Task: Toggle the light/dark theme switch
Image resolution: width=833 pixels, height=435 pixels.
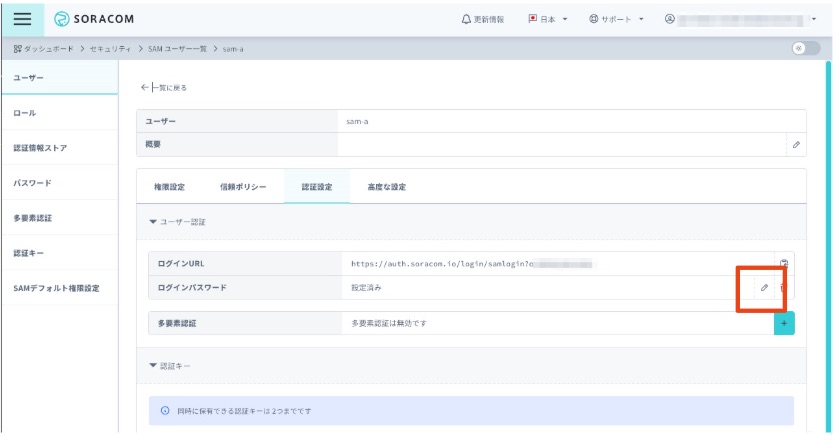Action: tap(800, 49)
